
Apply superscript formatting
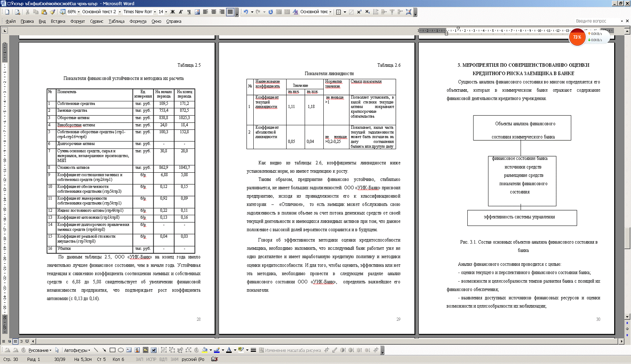359,12
